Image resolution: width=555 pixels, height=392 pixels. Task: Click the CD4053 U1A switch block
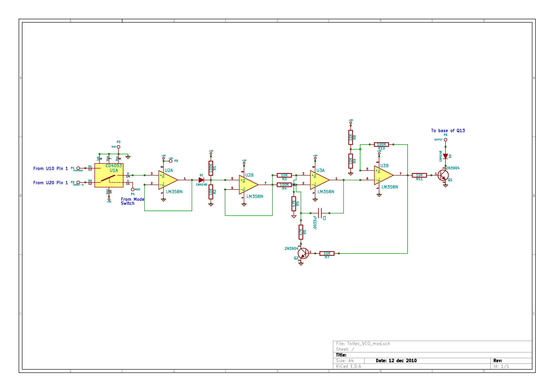click(109, 175)
